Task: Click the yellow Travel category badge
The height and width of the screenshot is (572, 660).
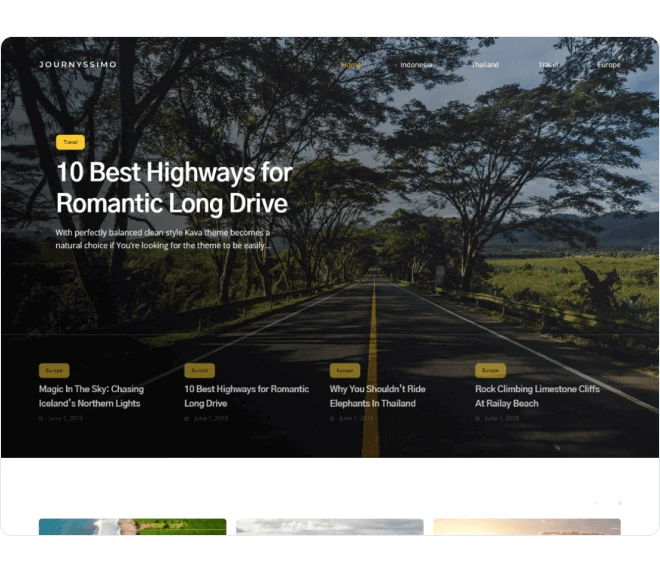Action: (70, 142)
